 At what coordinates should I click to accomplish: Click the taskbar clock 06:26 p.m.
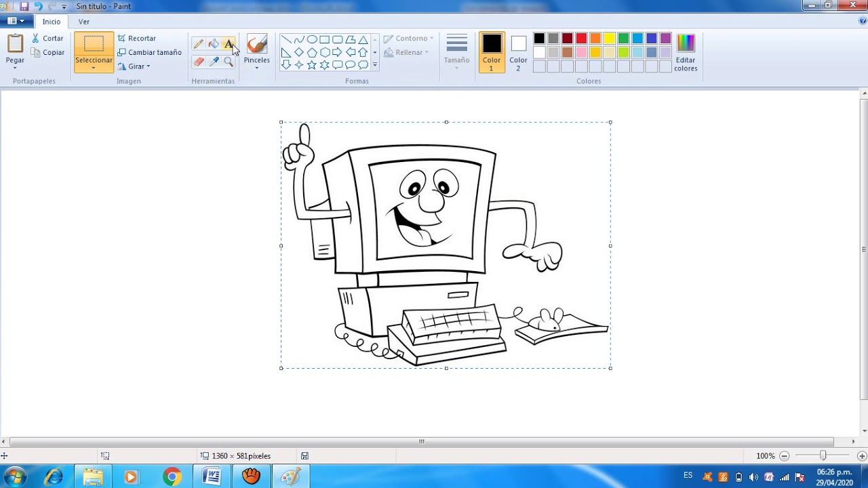[834, 472]
